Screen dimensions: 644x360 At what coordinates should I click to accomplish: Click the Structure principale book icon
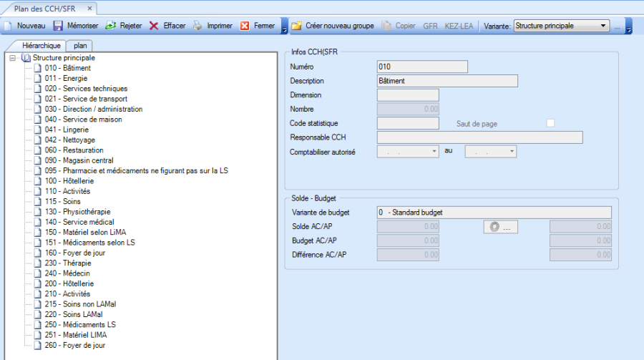[26, 58]
